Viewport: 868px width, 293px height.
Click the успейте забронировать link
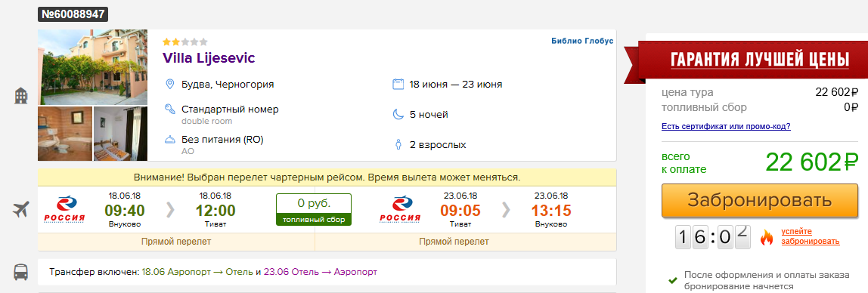pos(811,236)
